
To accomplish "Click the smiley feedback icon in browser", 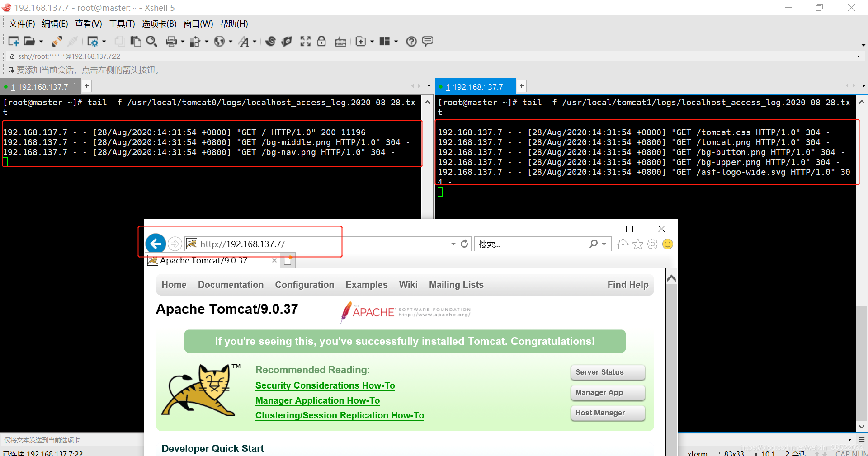I will tap(668, 244).
